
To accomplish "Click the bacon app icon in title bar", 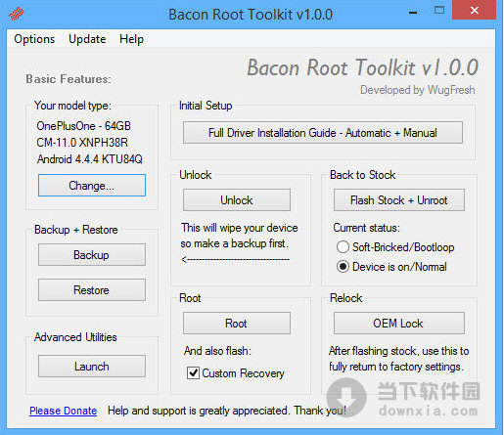I will pos(16,14).
